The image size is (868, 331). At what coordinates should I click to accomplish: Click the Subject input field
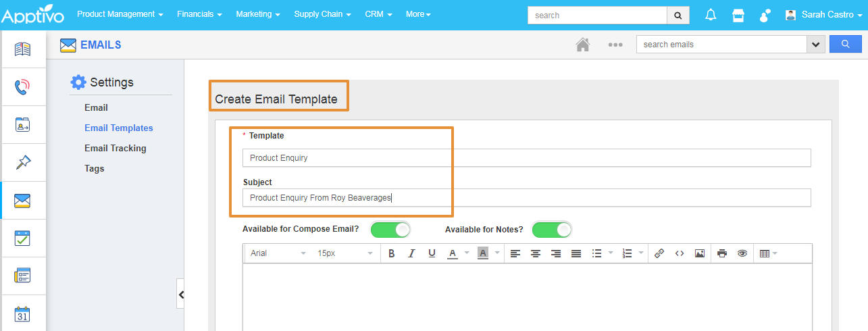pos(526,197)
